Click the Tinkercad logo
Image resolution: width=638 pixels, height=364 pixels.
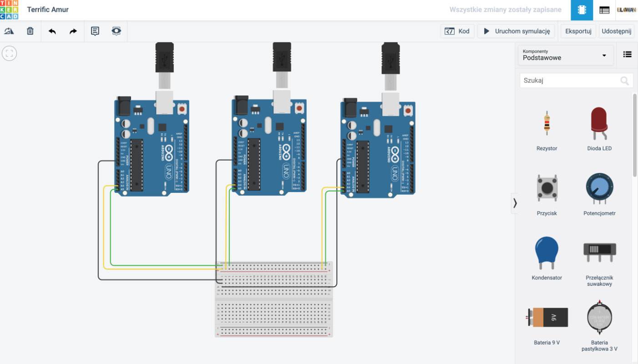click(x=10, y=10)
